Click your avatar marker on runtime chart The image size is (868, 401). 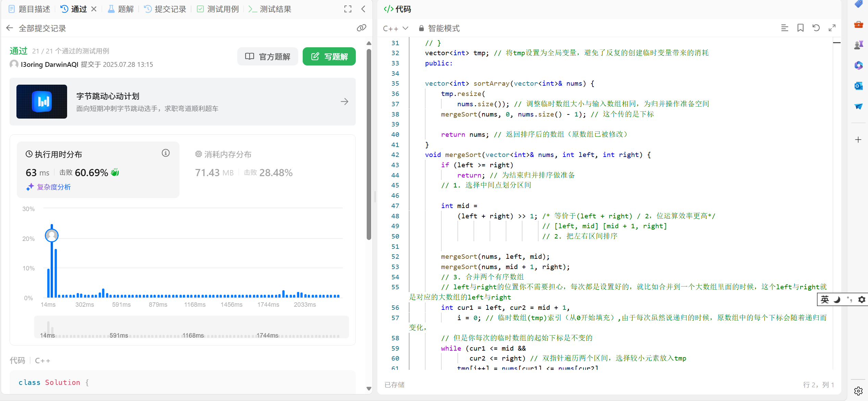tap(52, 235)
